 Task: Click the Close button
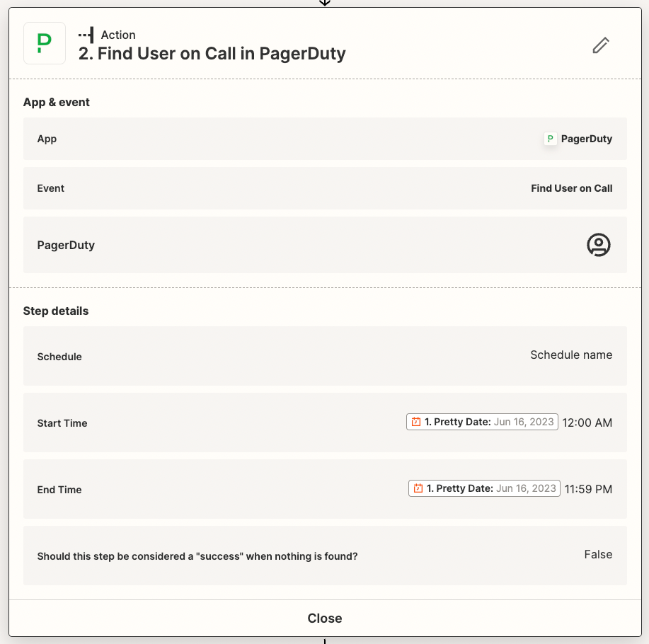[325, 619]
